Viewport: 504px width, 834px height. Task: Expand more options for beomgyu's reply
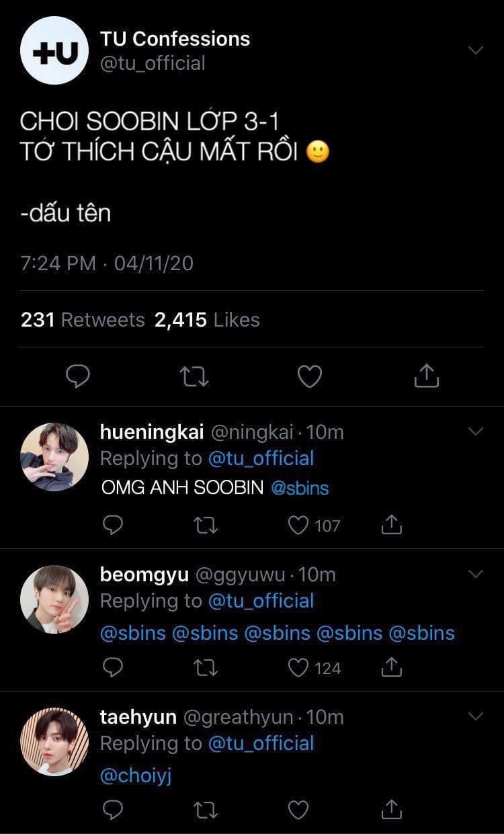(x=475, y=574)
